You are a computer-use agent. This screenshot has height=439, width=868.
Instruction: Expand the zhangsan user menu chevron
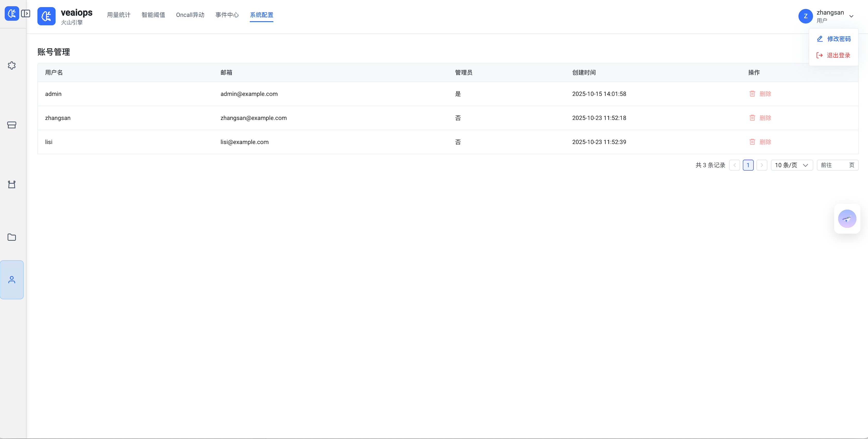coord(851,16)
